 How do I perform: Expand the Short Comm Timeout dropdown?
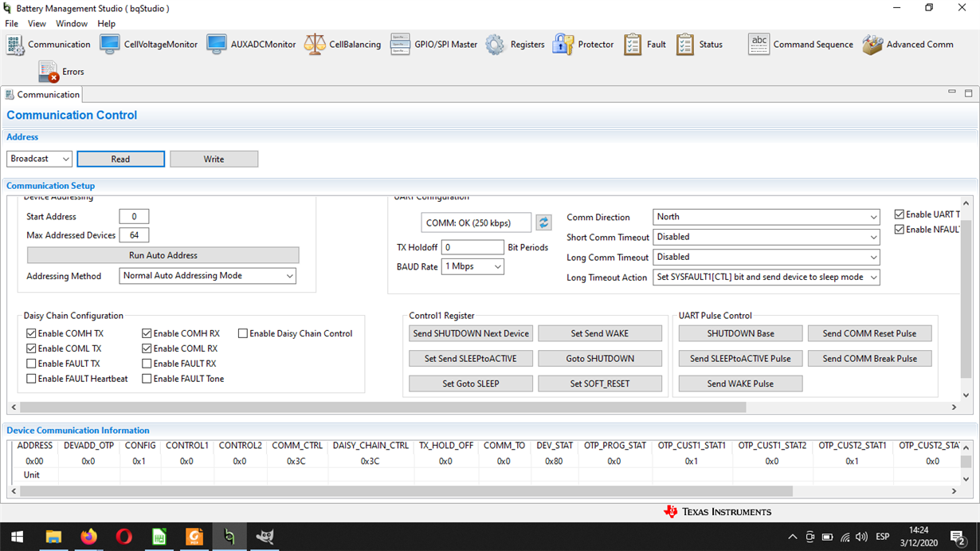(766, 237)
